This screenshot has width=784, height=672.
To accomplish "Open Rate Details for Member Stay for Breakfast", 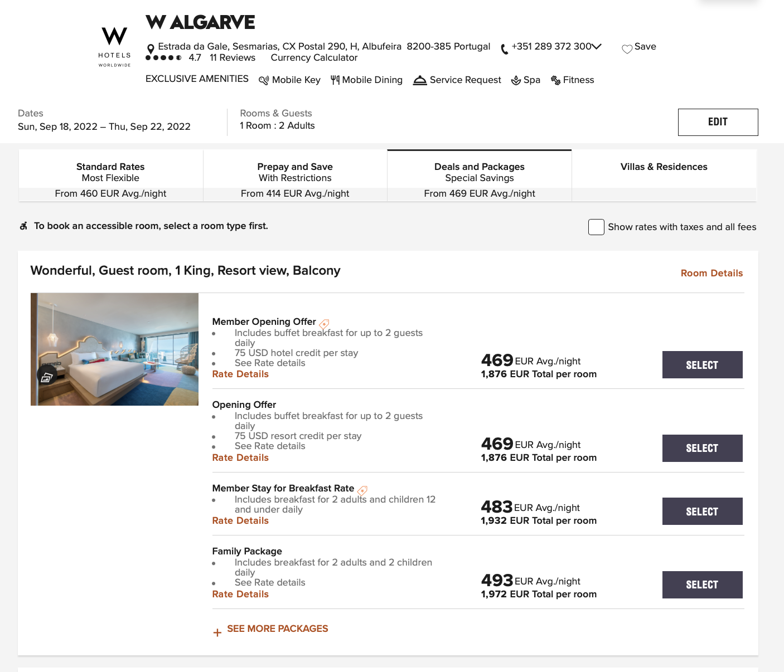I will click(240, 520).
